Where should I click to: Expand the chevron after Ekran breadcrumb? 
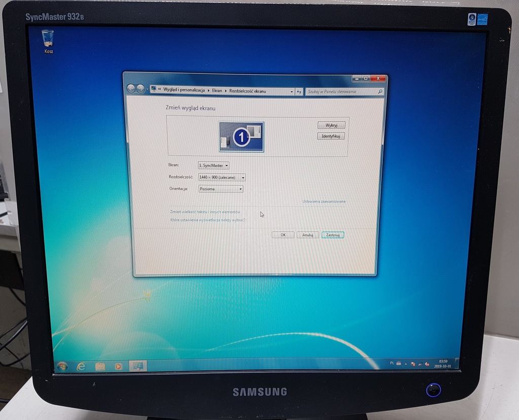(226, 91)
